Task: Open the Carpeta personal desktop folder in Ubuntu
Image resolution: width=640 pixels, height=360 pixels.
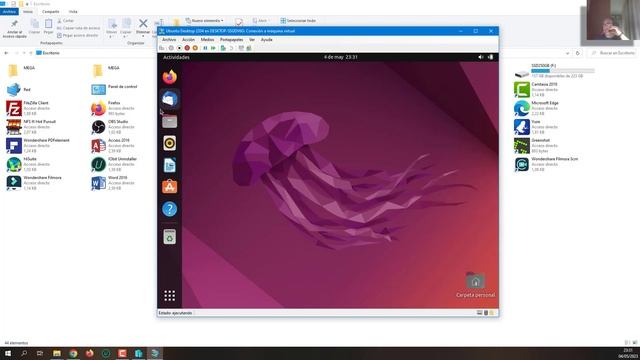Action: (x=476, y=284)
